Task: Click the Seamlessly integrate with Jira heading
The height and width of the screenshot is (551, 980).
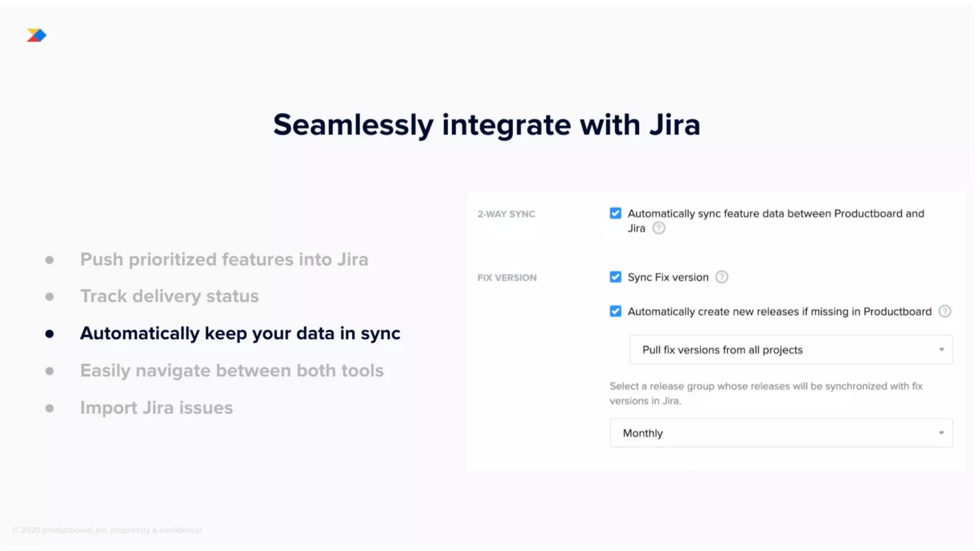Action: [487, 125]
